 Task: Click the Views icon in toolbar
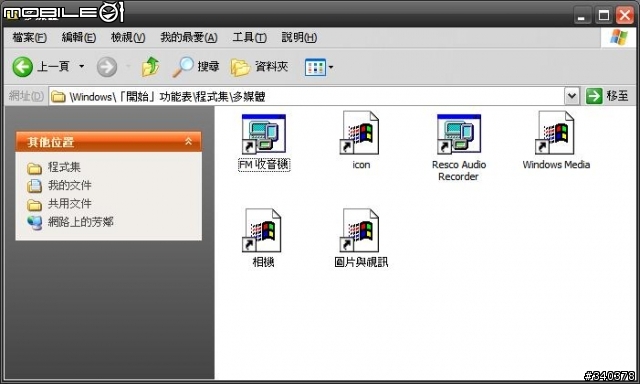[x=315, y=67]
